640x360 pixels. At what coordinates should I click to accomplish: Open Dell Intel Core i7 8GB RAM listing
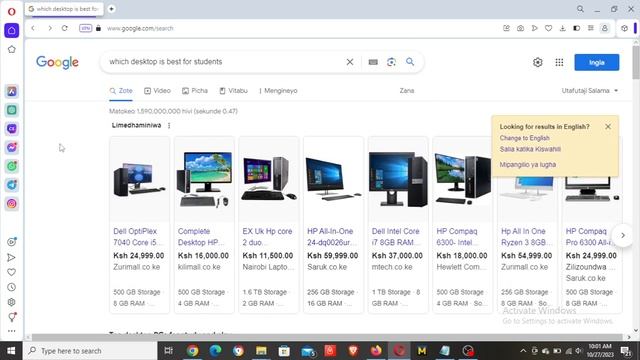396,237
